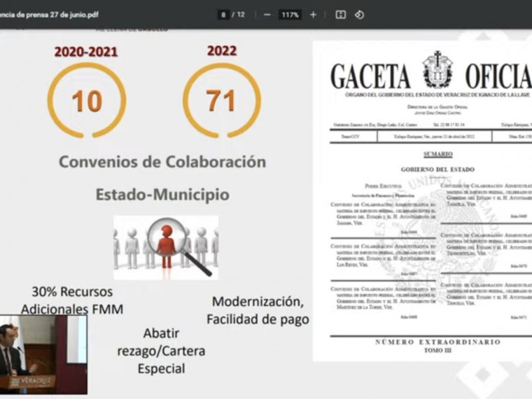Click the number 10 circle
The height and width of the screenshot is (399, 532).
[x=87, y=100]
